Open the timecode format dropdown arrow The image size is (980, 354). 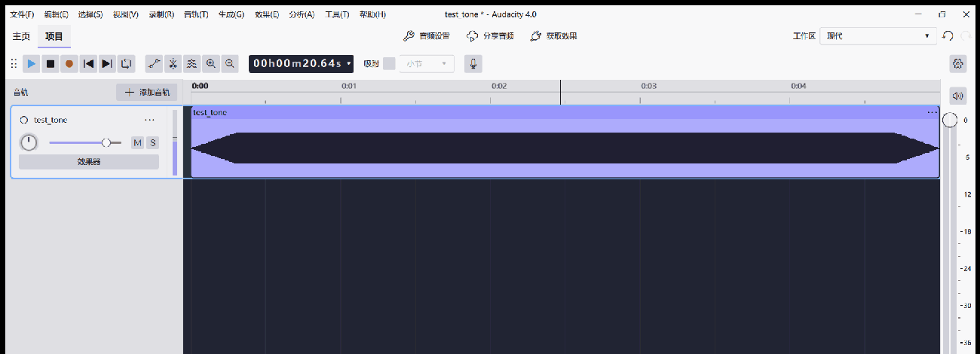tap(349, 64)
